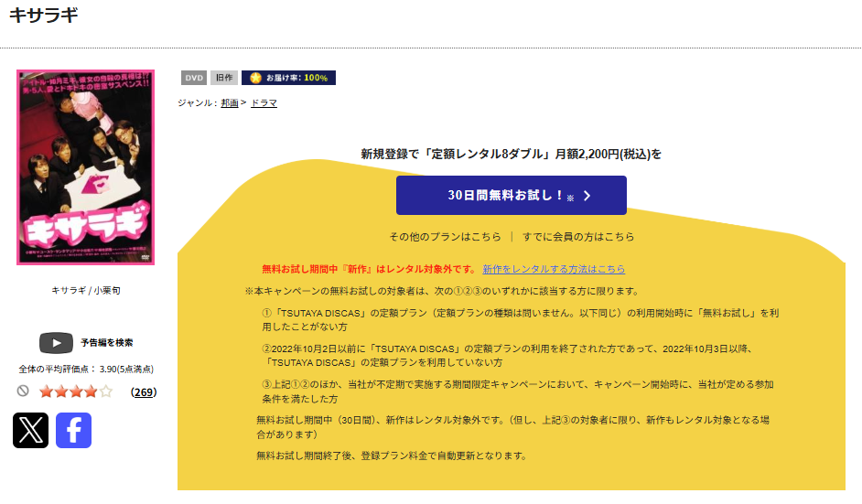The image size is (862, 504).
Task: Select the second rating star
Action: (x=61, y=391)
